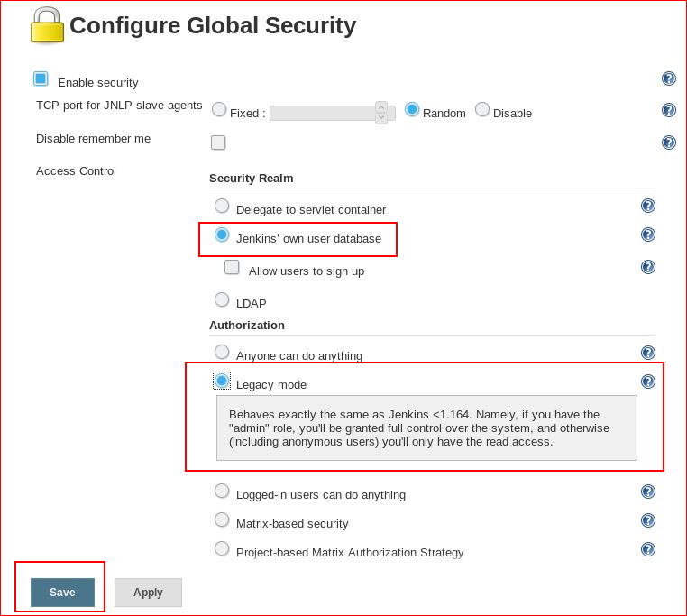The width and height of the screenshot is (687, 616).
Task: Collapse the Legacy mode help icon
Action: pyautogui.click(x=648, y=382)
